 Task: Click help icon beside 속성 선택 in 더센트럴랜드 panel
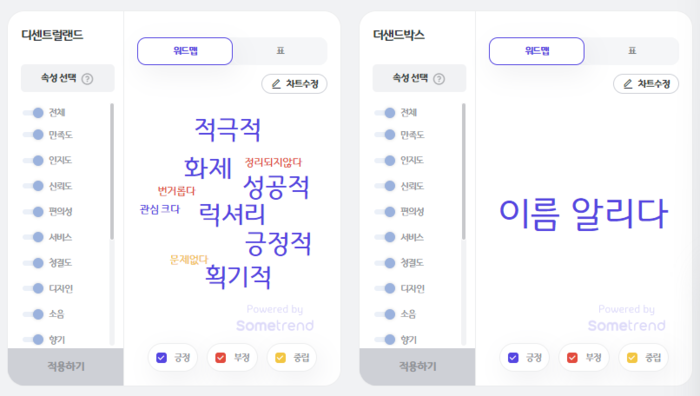pyautogui.click(x=88, y=79)
